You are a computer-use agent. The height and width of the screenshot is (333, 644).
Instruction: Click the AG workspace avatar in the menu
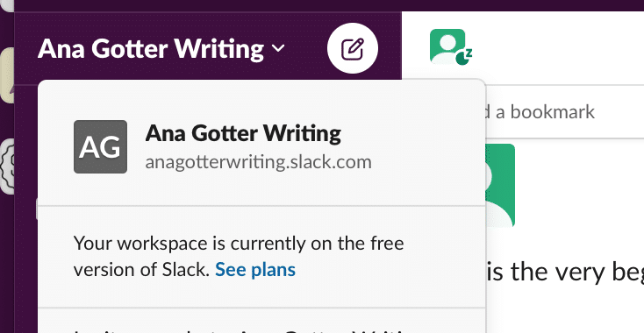100,147
